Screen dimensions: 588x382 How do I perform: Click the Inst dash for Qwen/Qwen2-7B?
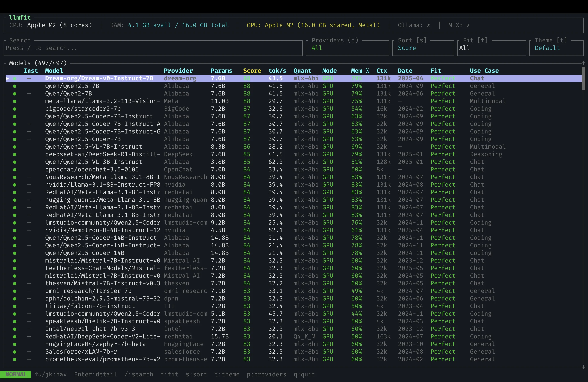click(x=29, y=94)
